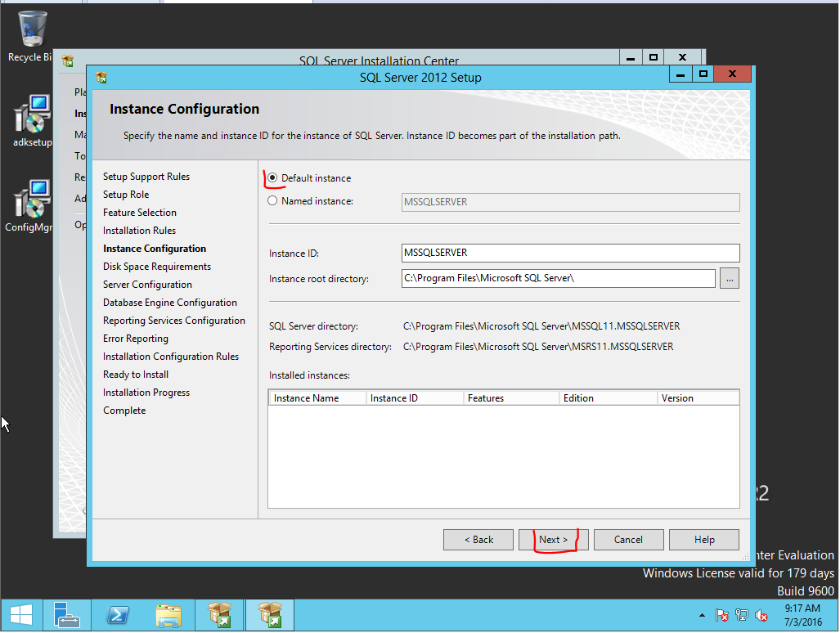This screenshot has height=633, width=840.
Task: Select Installation Progress step
Action: (146, 392)
